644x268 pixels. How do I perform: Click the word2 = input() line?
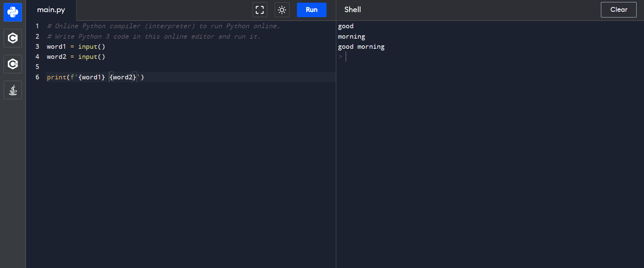coord(76,57)
